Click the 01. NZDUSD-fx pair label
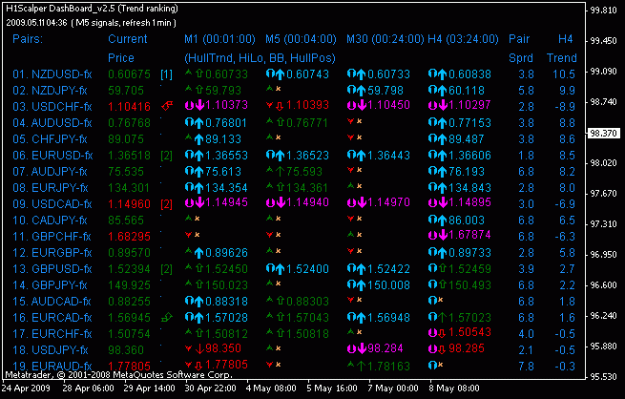 [52, 74]
